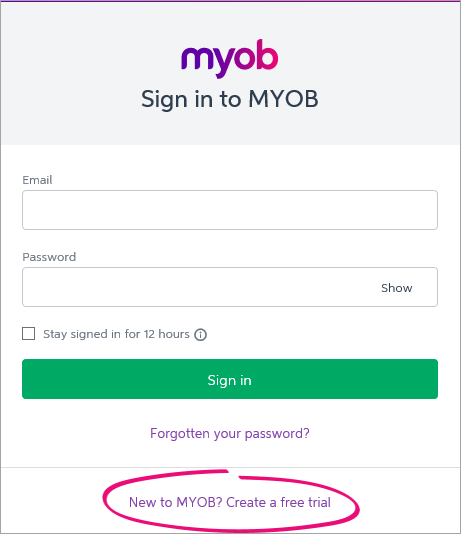Screen dimensions: 461x534
Task: Click the purple letter 'm' in the logo
Action: click(194, 58)
